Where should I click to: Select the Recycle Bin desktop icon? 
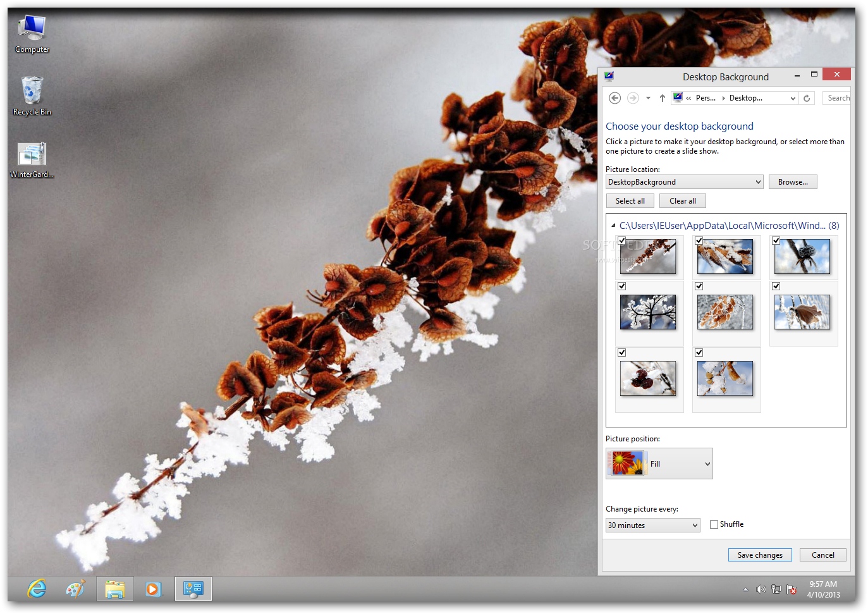pos(32,96)
